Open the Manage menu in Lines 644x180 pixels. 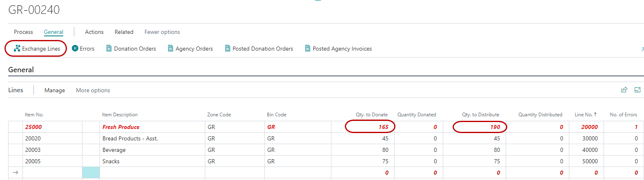pos(55,90)
